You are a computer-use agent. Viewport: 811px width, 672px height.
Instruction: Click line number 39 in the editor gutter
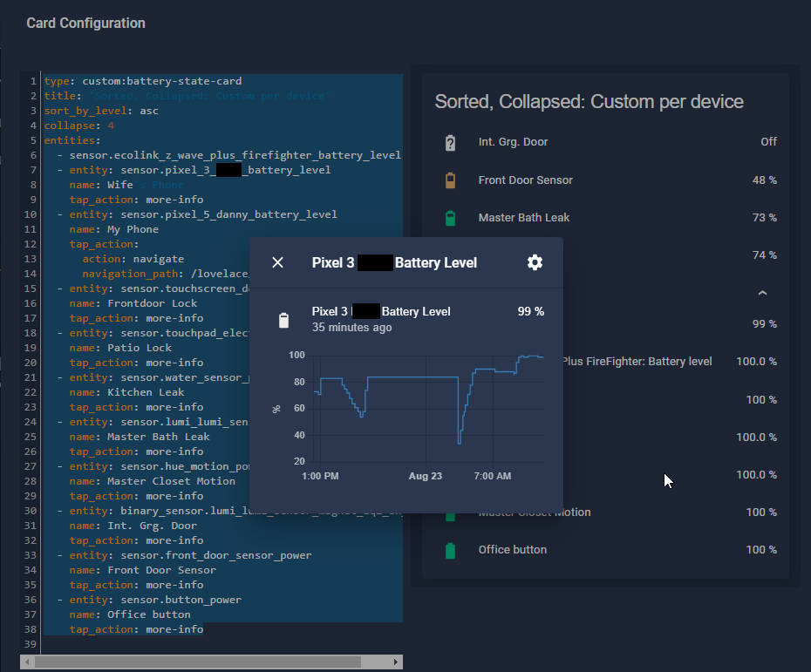[31, 644]
